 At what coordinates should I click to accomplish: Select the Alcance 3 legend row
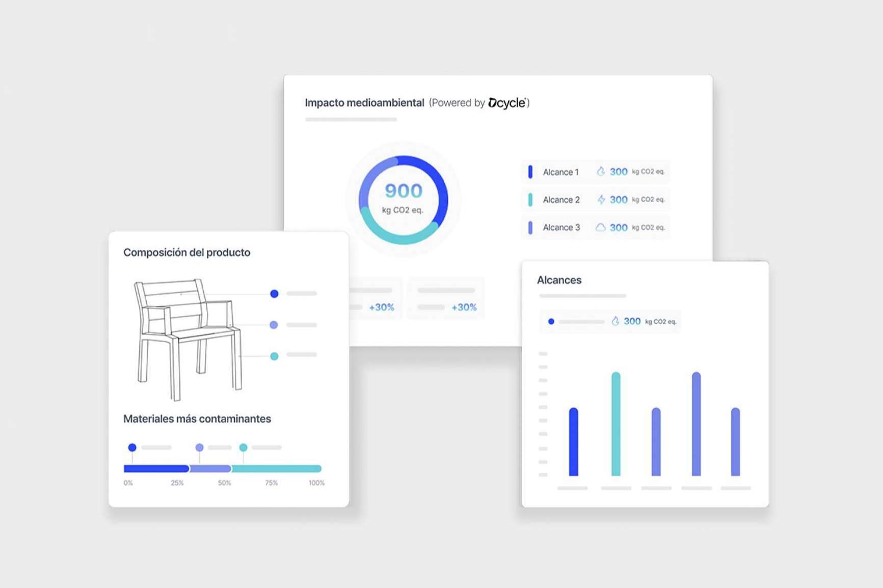tap(595, 228)
